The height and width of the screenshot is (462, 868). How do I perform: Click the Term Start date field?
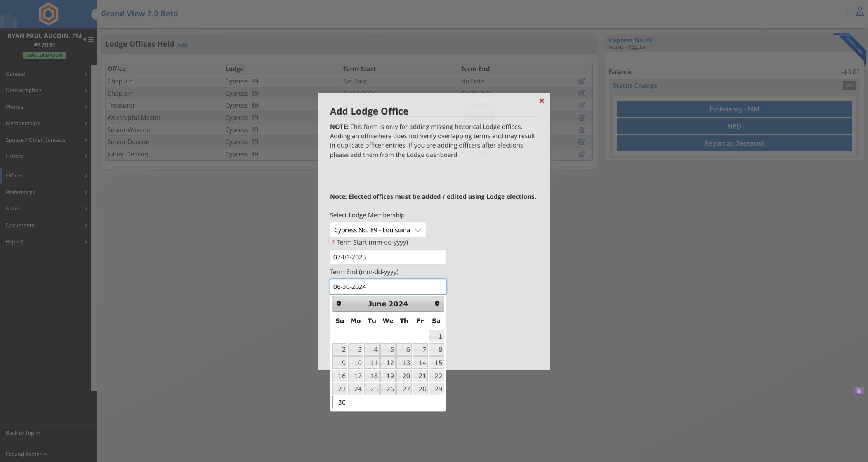387,257
